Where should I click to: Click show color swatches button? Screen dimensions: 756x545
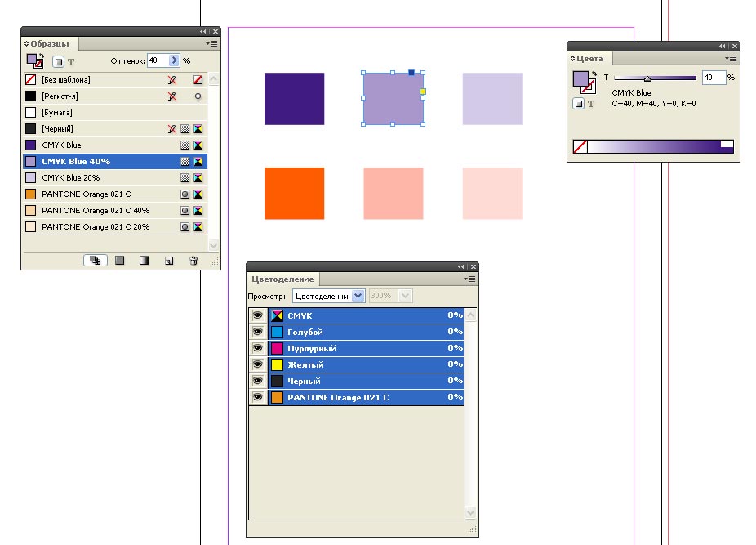pyautogui.click(x=119, y=261)
